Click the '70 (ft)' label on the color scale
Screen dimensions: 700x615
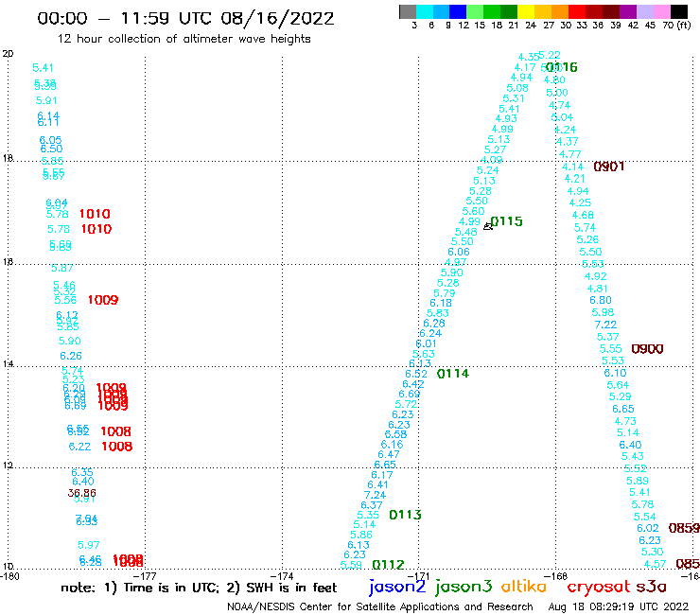(x=676, y=25)
